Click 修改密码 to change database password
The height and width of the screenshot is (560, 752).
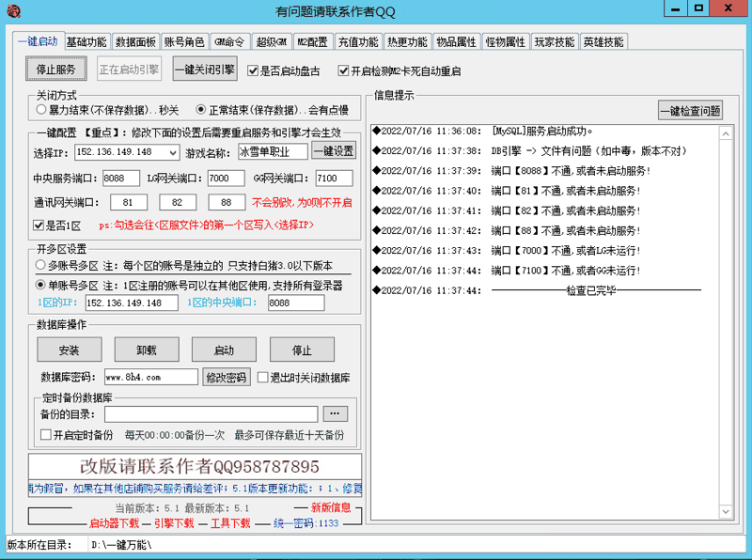pos(226,378)
